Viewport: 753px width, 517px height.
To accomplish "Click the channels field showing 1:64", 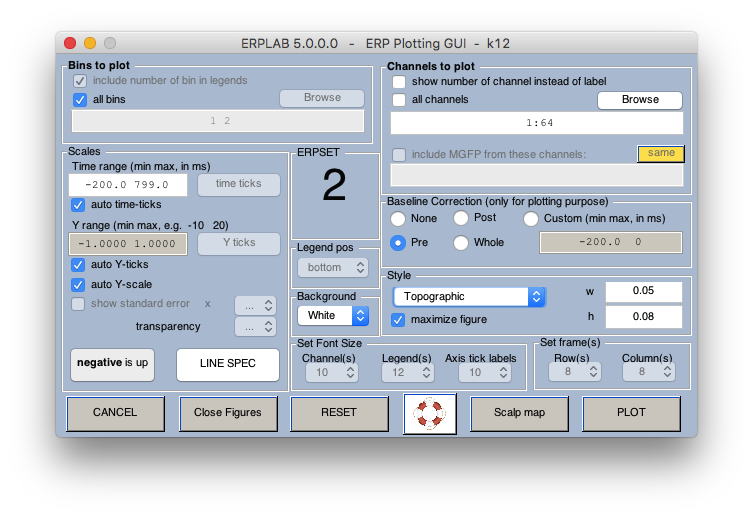I will point(537,123).
